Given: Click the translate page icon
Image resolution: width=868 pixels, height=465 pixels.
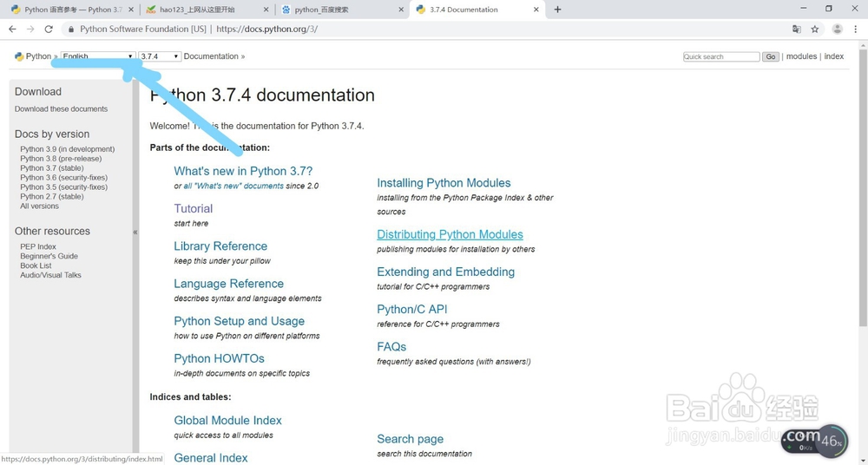Looking at the screenshot, I should (x=797, y=29).
